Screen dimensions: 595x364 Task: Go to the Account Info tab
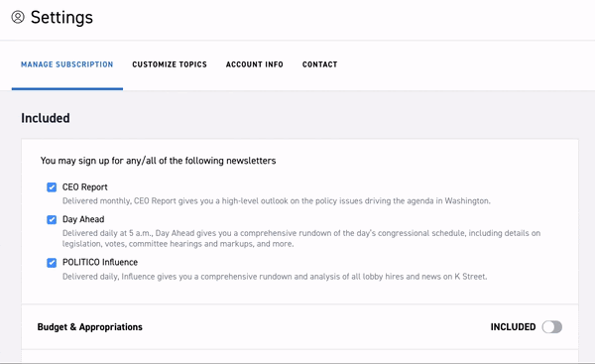point(255,64)
